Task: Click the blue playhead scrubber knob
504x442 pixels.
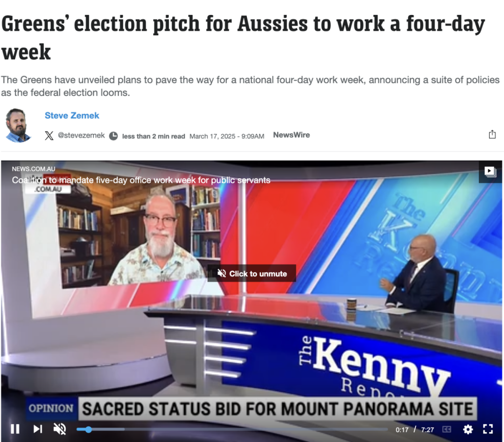Action: [x=88, y=429]
